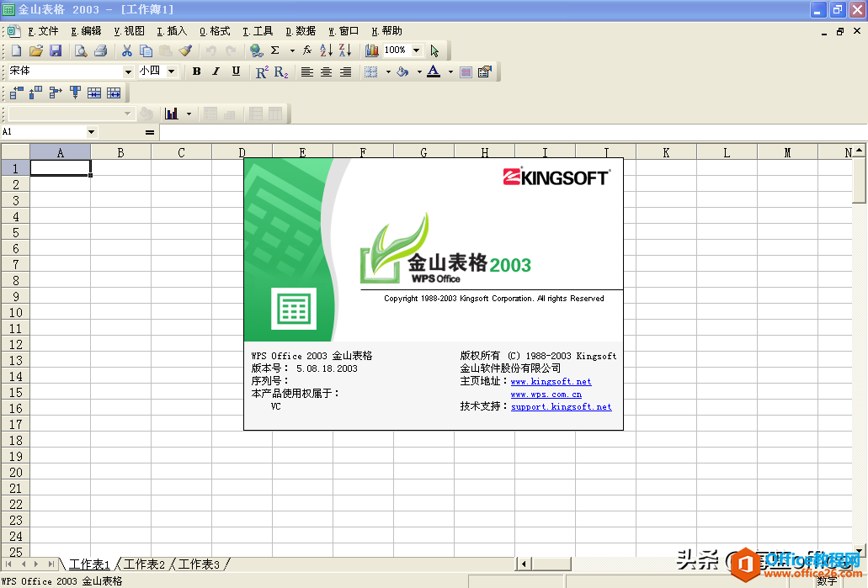This screenshot has width=868, height=588.
Task: Click inside the formula bar input
Action: 512,132
